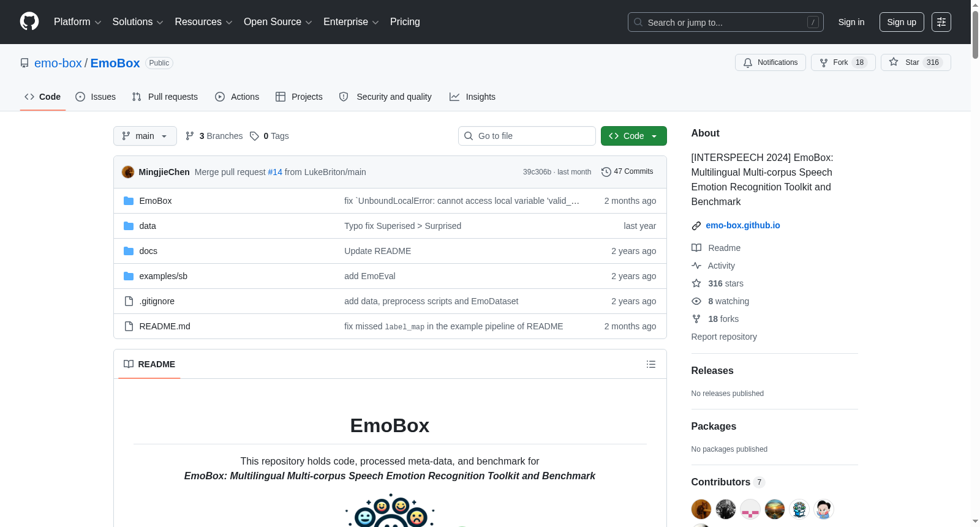The width and height of the screenshot is (980, 527).
Task: Click the Search or jump to field
Action: point(726,22)
